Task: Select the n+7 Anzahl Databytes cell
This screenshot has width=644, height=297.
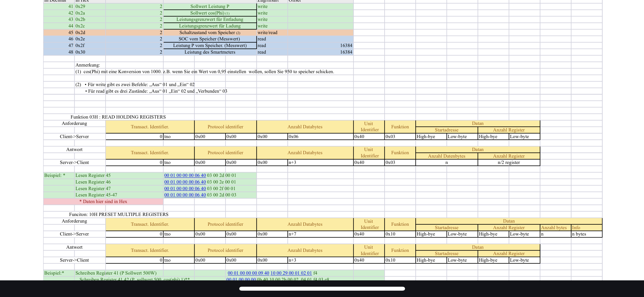Action: (x=320, y=234)
